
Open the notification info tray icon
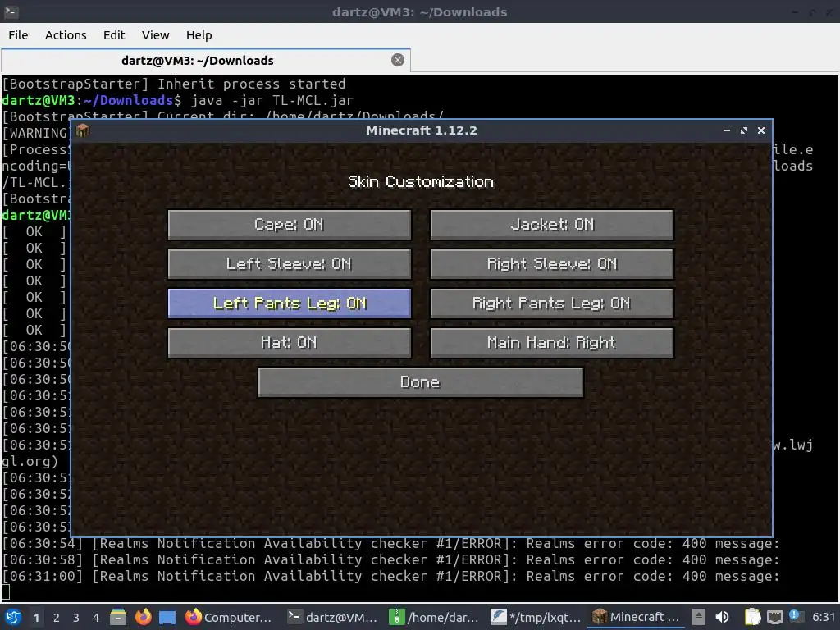[x=795, y=616]
